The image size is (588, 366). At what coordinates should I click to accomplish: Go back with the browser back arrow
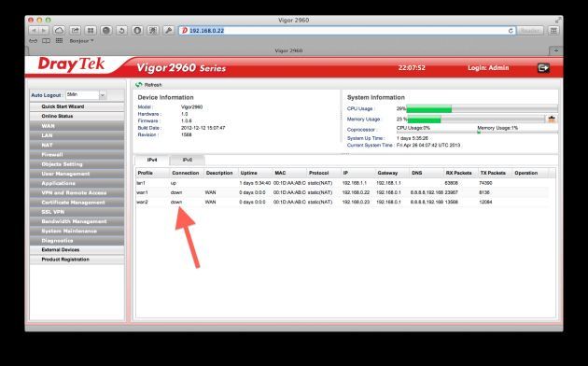click(x=35, y=31)
